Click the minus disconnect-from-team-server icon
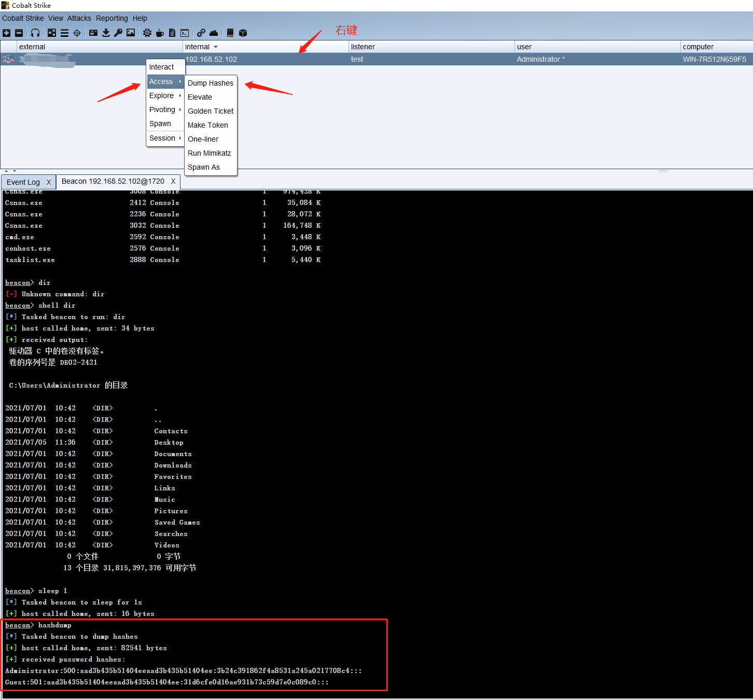This screenshot has width=753, height=700. point(19,33)
